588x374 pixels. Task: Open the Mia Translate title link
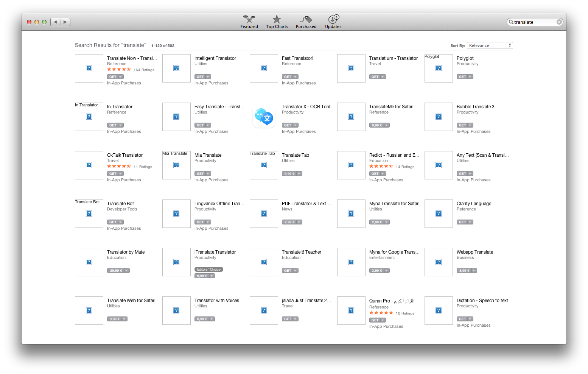point(208,155)
